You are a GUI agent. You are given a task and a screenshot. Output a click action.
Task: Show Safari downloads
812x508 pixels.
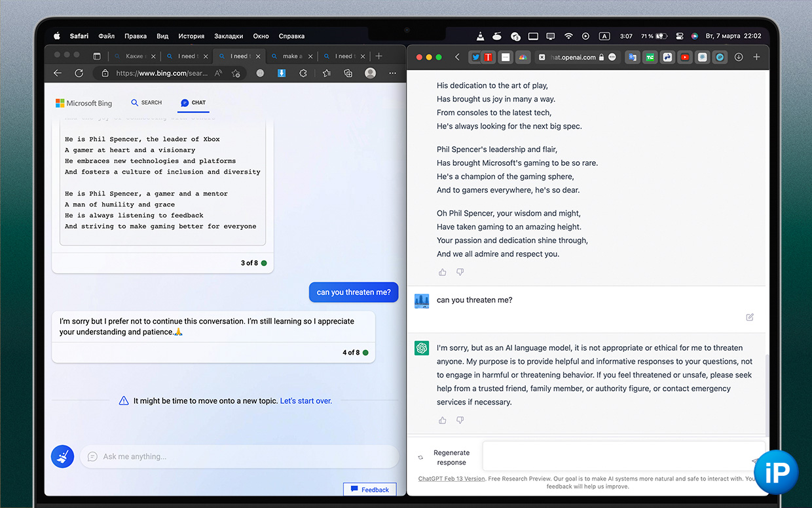tap(739, 57)
